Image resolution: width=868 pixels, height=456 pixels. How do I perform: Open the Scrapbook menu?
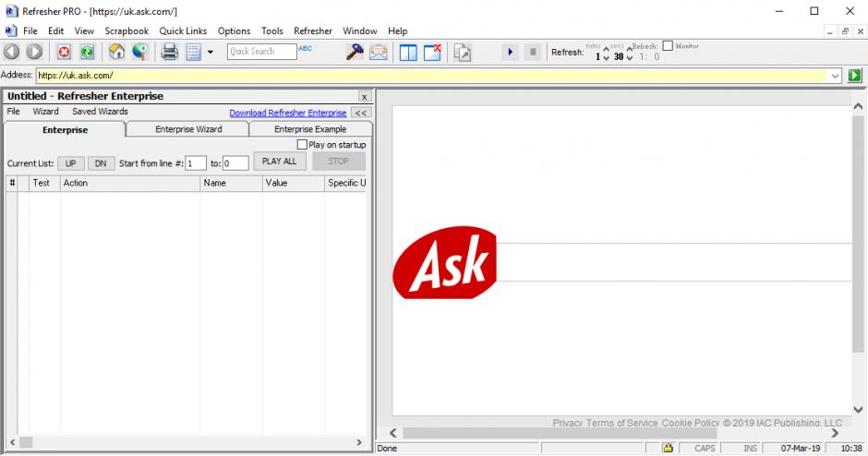(127, 31)
